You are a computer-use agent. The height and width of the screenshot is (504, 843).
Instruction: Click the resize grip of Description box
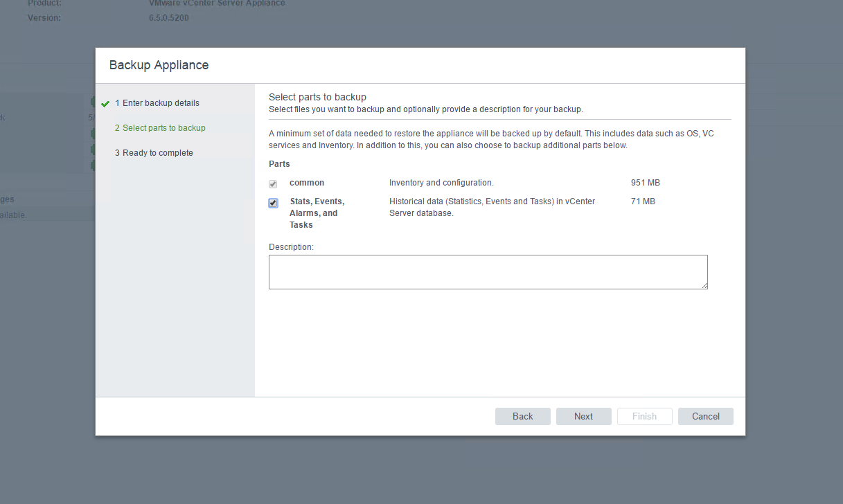coord(704,285)
